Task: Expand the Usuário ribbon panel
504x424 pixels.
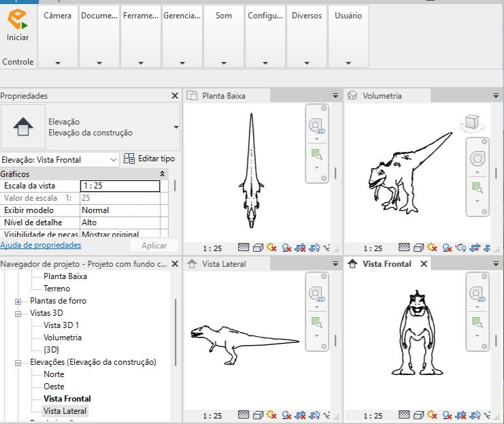Action: 348,63
